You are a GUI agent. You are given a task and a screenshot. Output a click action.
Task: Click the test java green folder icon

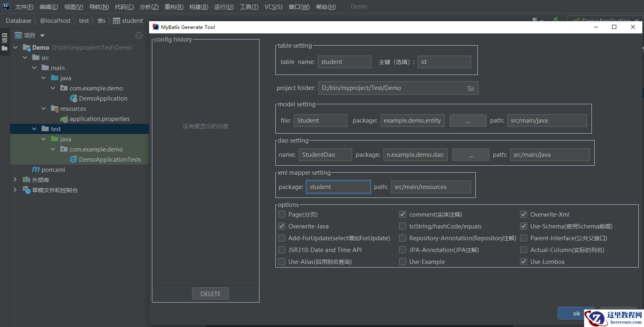pos(55,139)
